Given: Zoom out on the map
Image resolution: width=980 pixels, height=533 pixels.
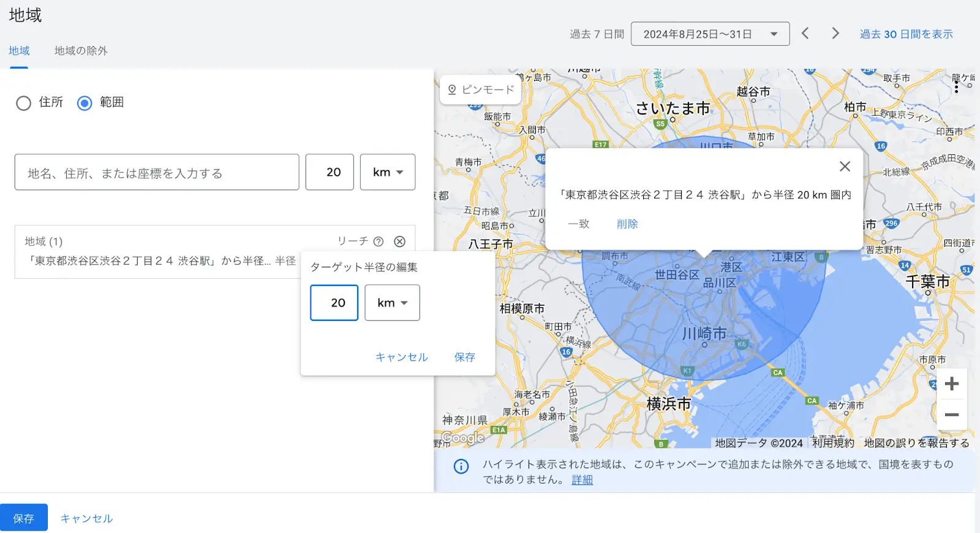Looking at the screenshot, I should coord(951,415).
